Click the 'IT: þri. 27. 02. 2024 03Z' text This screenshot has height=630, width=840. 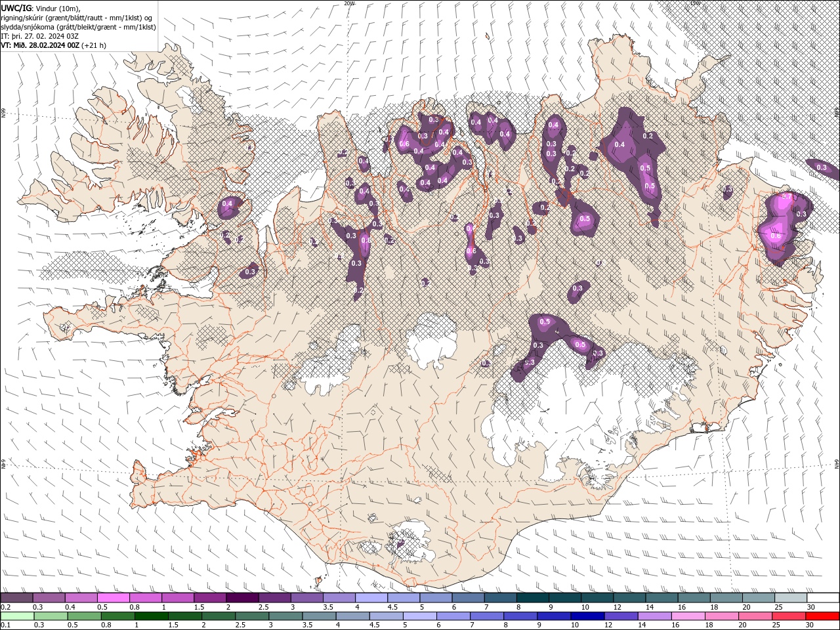[39, 36]
